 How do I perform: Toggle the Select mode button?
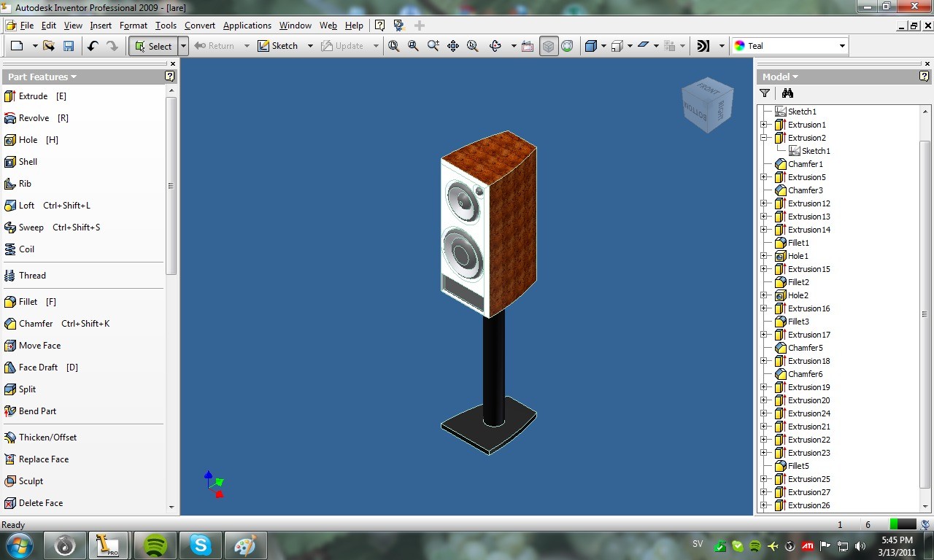coord(153,46)
